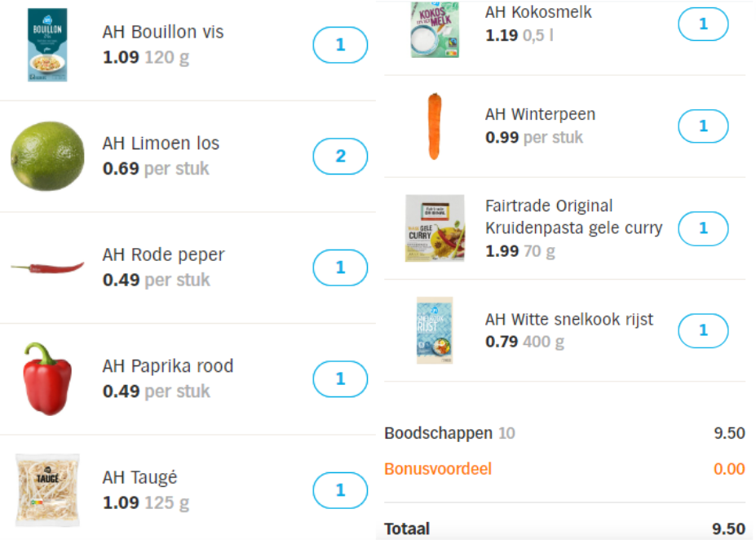756x544 pixels.
Task: Click the Taugé package thumbnail
Action: coord(47,489)
